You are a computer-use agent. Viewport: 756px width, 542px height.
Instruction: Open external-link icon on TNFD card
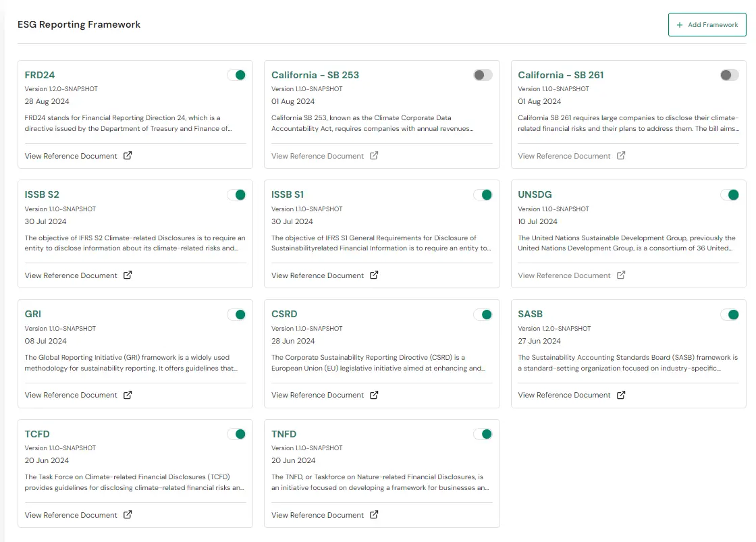coord(374,514)
